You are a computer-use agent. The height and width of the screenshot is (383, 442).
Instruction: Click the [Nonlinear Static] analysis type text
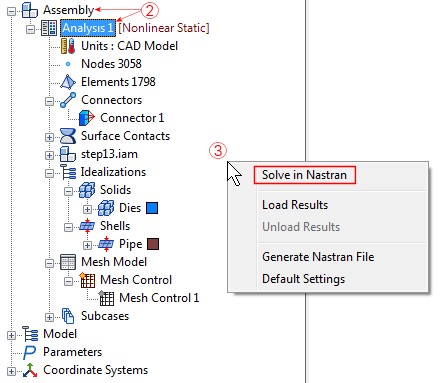tap(164, 28)
